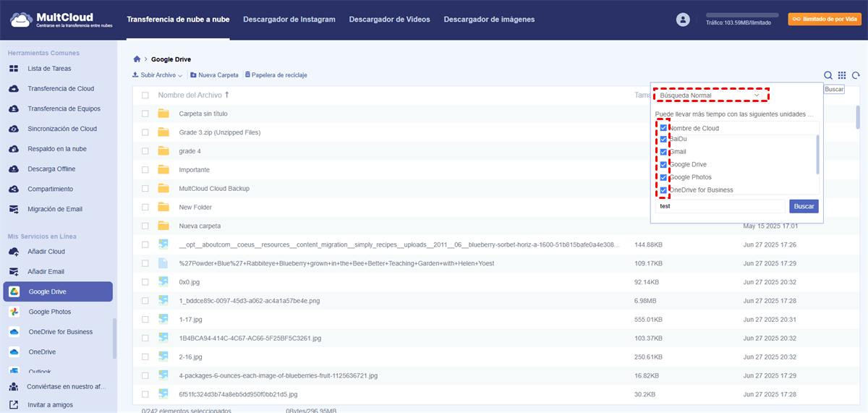868x413 pixels.
Task: Open Descarga Offline icon
Action: pos(14,169)
